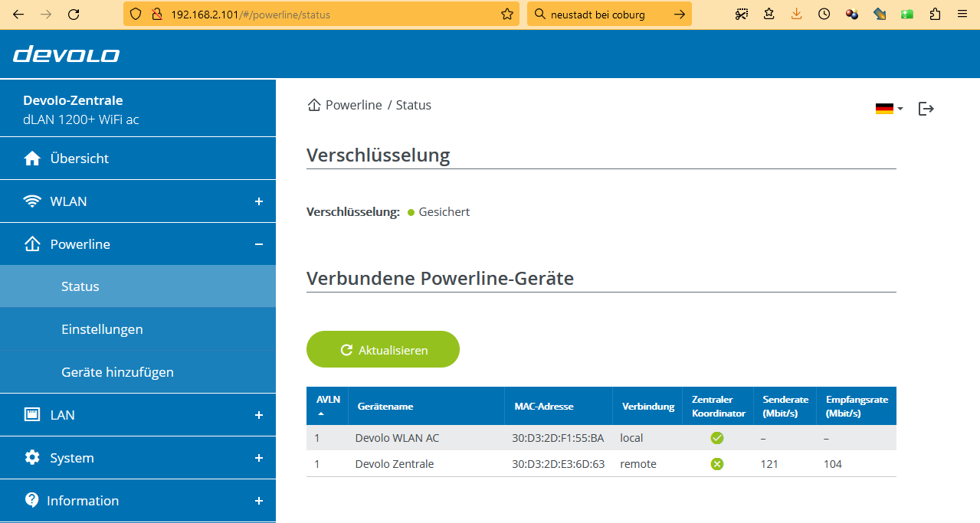Open the bookmarks tray star icon
980x523 pixels.
click(769, 14)
